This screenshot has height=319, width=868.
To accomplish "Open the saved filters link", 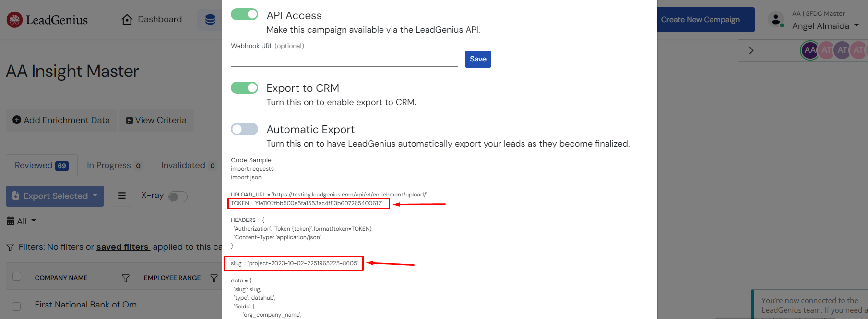I will (x=123, y=247).
